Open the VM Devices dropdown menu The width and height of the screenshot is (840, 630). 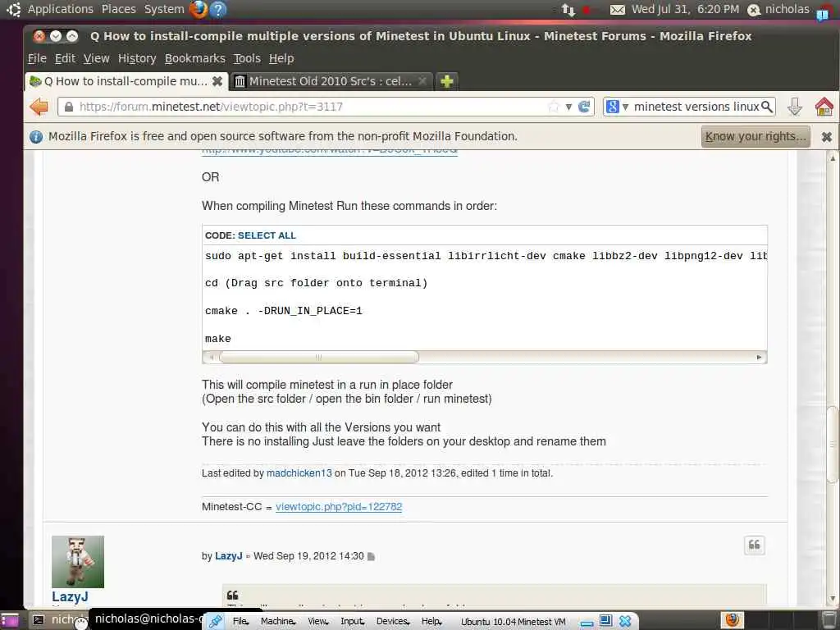[393, 622]
